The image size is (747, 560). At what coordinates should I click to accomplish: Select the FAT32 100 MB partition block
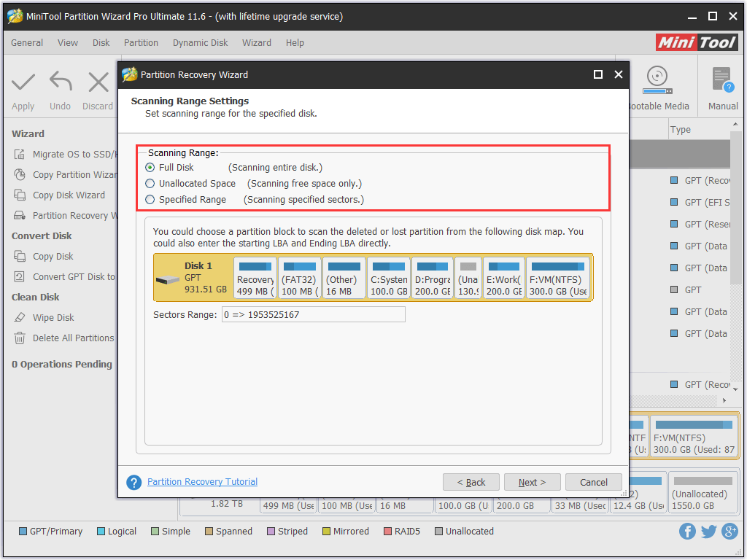coord(300,278)
